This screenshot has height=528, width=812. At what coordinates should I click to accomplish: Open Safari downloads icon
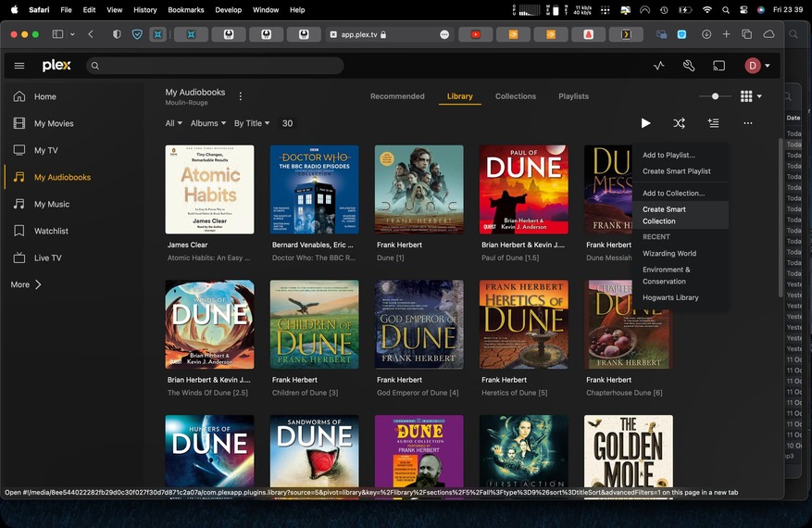click(706, 34)
